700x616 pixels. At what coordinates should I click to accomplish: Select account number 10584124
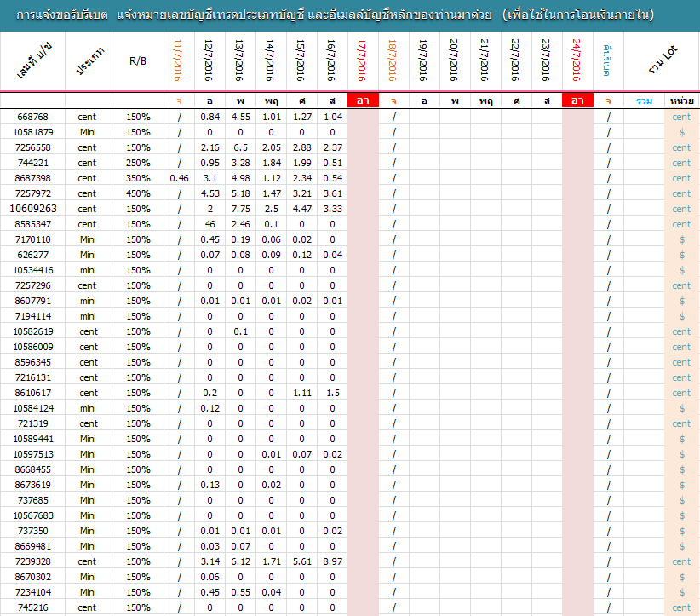click(x=32, y=408)
